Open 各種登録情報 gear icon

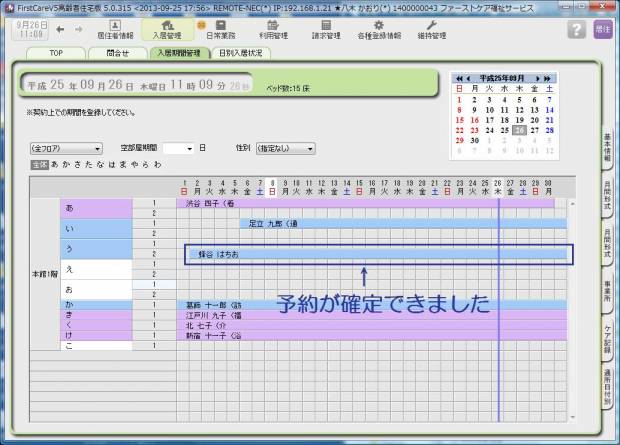379,29
